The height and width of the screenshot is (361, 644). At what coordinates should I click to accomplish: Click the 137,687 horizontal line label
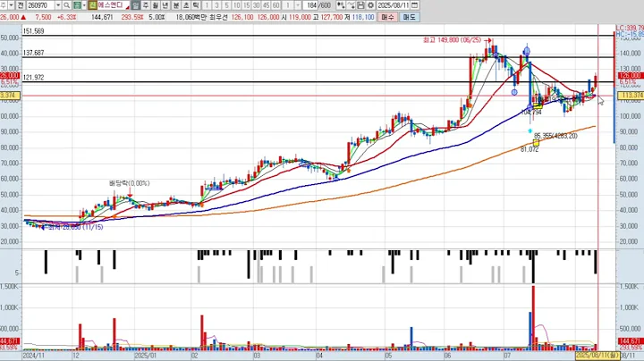coord(34,53)
